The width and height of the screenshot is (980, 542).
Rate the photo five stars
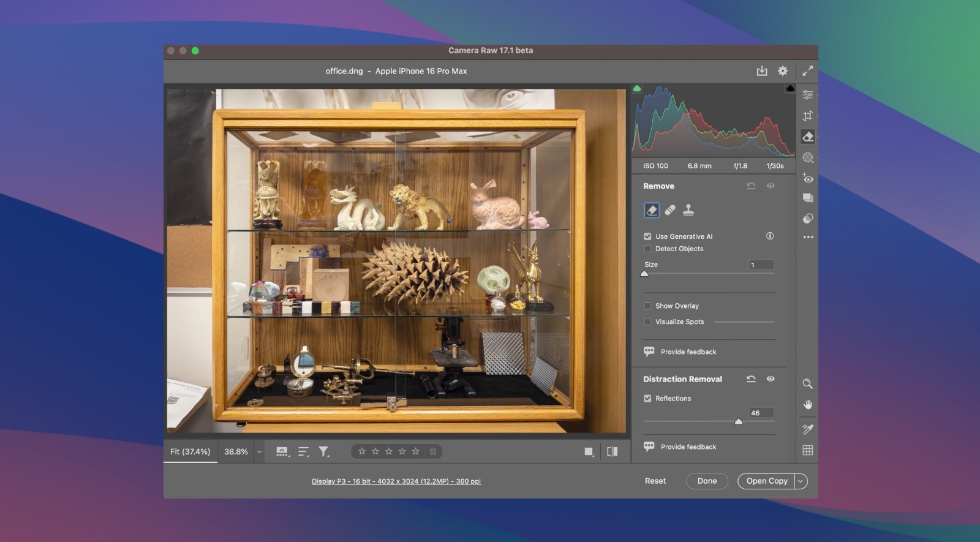point(416,451)
